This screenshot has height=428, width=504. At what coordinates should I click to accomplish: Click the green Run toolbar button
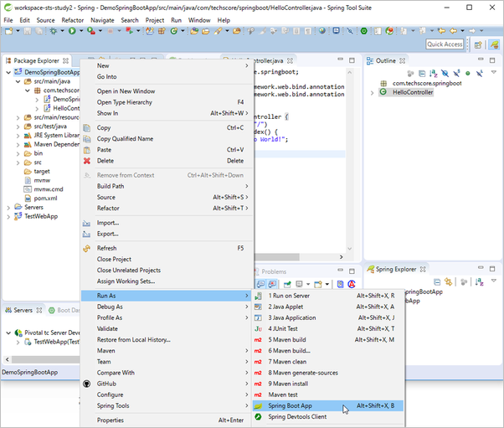click(x=70, y=31)
